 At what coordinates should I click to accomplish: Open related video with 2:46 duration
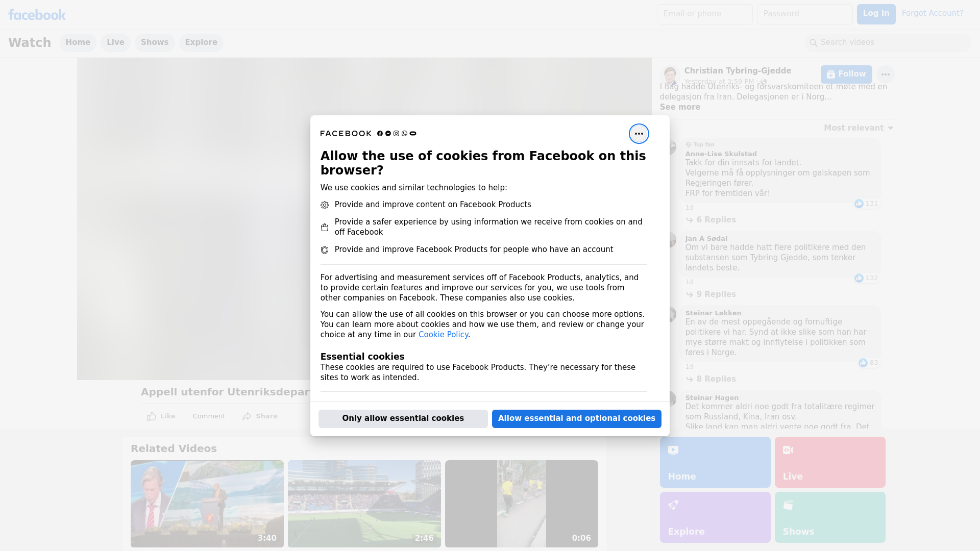[x=364, y=504]
